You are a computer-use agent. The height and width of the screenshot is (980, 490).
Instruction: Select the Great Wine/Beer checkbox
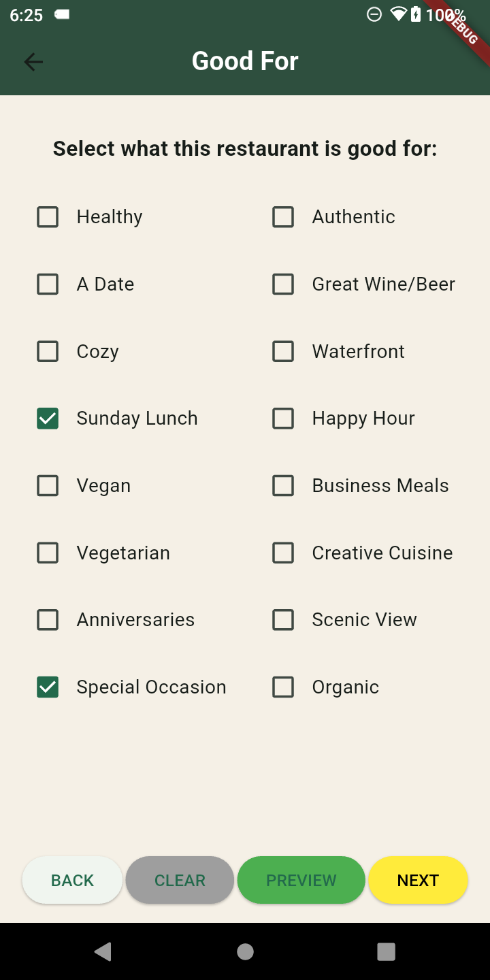click(283, 284)
